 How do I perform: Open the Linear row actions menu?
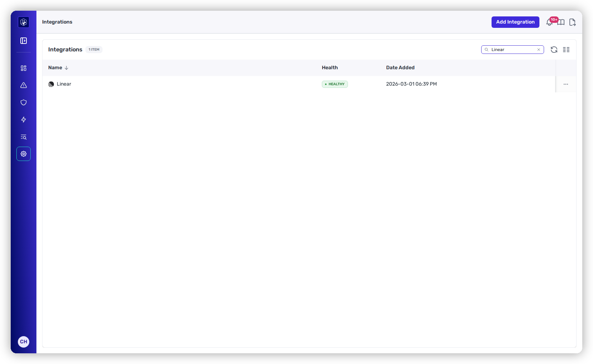tap(566, 84)
